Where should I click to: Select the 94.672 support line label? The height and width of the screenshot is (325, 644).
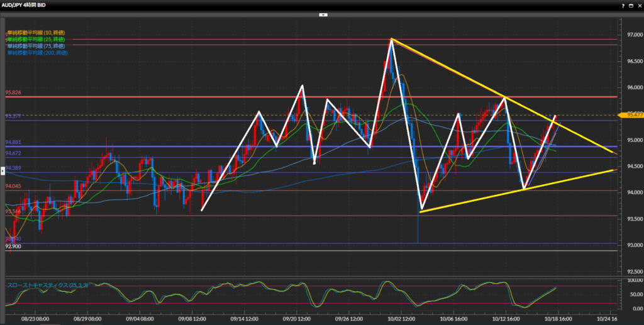pos(13,153)
